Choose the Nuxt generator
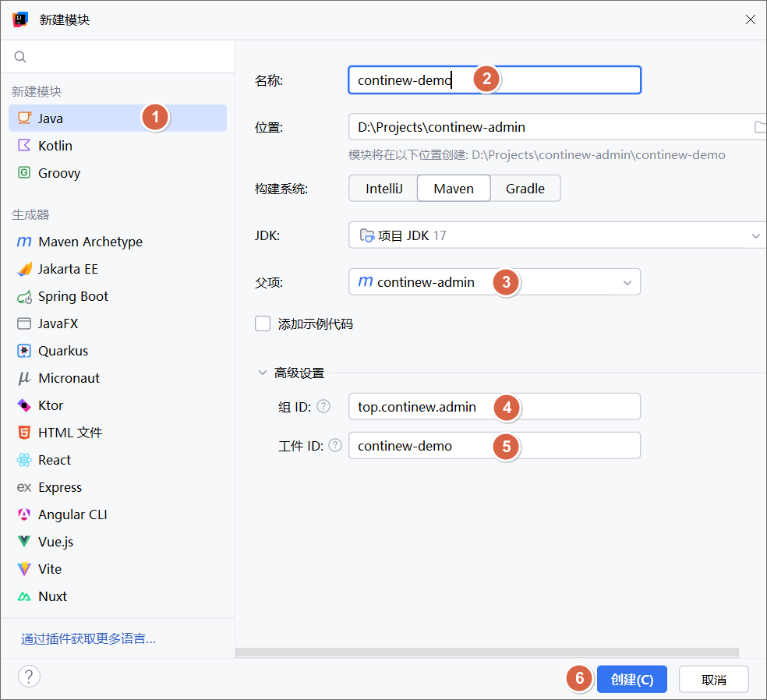Viewport: 767px width, 700px height. pos(118,596)
